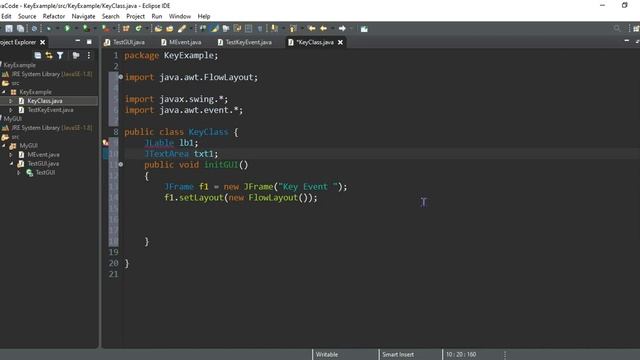Click the Smart Insert status entry
640x360 pixels.
tap(398, 354)
